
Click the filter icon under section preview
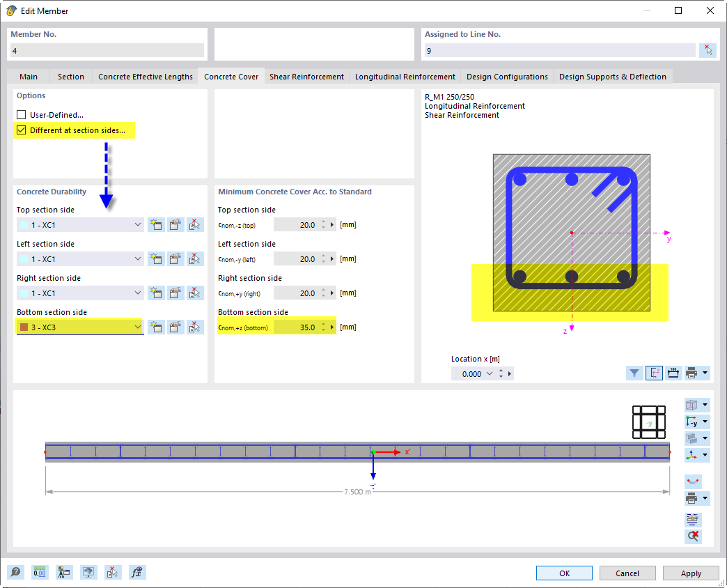point(634,373)
